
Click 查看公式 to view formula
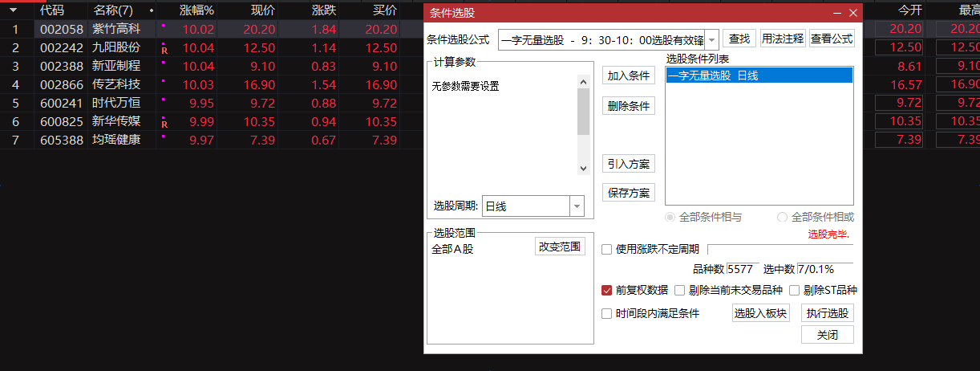[x=832, y=39]
